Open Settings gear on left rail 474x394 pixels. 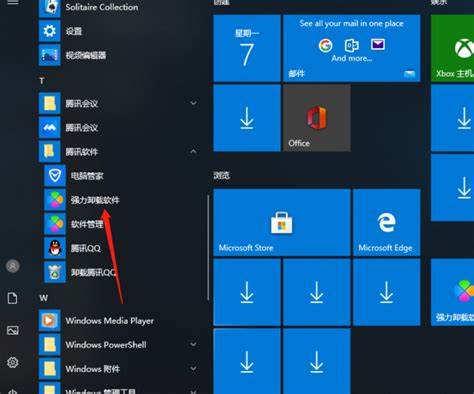point(13,362)
